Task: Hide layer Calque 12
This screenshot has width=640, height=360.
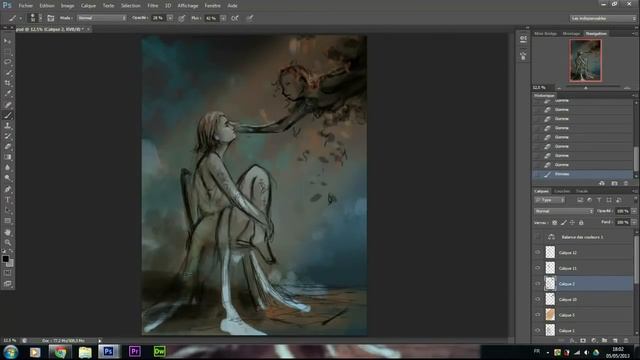Action: pos(538,252)
